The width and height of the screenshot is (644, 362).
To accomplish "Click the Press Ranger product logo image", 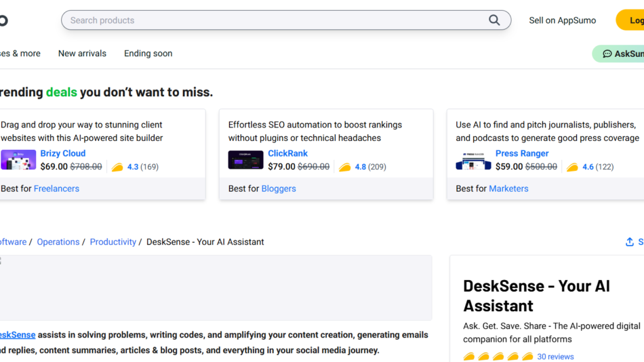I will 473,160.
